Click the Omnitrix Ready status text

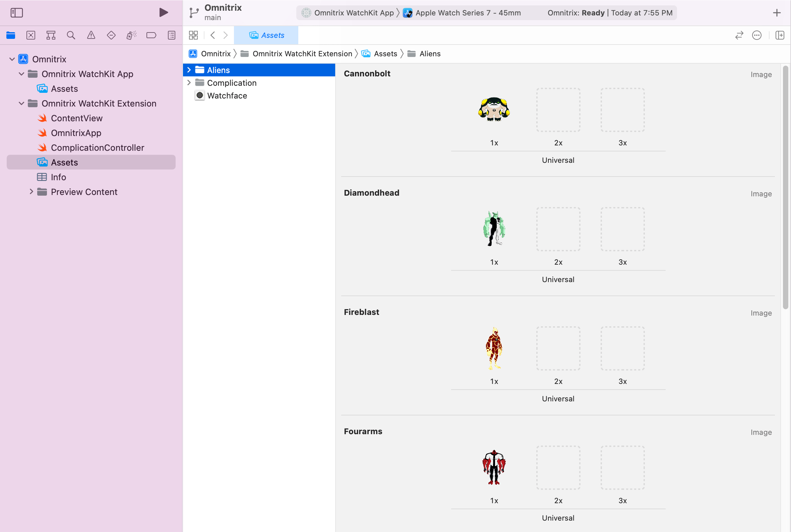point(610,13)
